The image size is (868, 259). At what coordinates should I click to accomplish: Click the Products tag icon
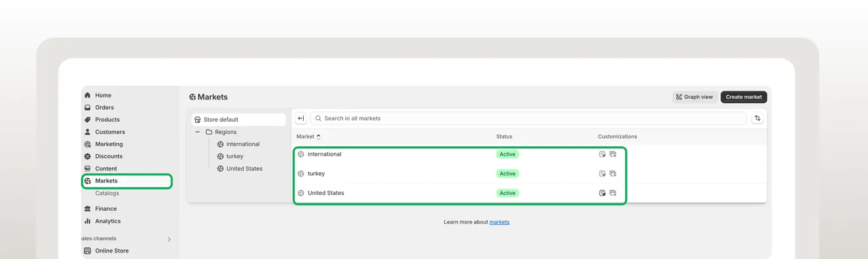coord(87,119)
